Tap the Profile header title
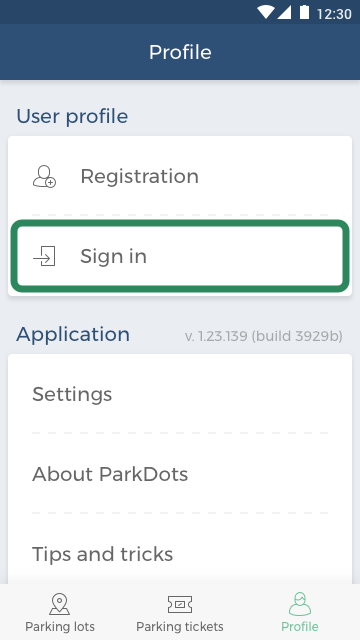 click(x=180, y=52)
